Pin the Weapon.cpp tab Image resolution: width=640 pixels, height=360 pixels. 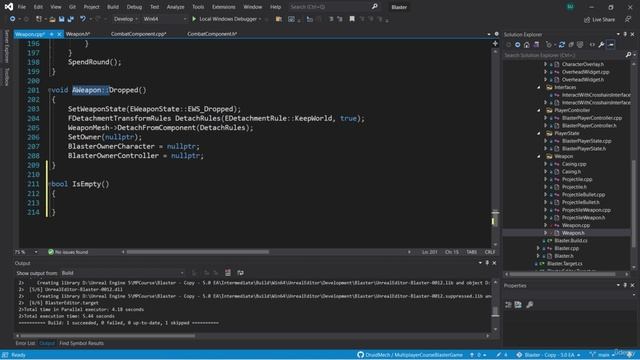coord(52,34)
